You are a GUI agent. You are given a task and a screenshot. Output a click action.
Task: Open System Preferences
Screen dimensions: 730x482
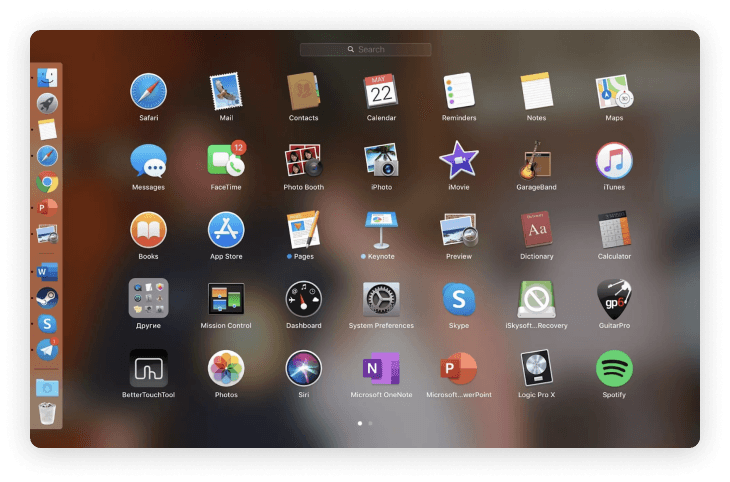click(x=381, y=299)
